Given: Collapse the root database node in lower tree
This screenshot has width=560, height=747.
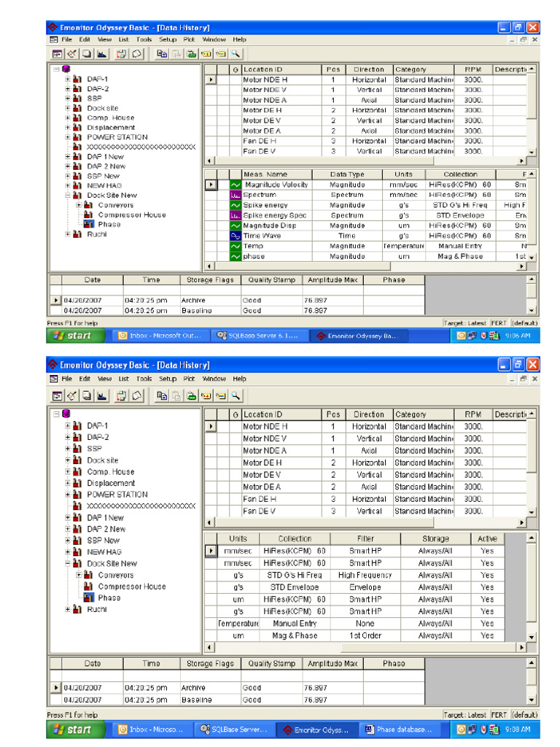Looking at the screenshot, I should (x=56, y=414).
